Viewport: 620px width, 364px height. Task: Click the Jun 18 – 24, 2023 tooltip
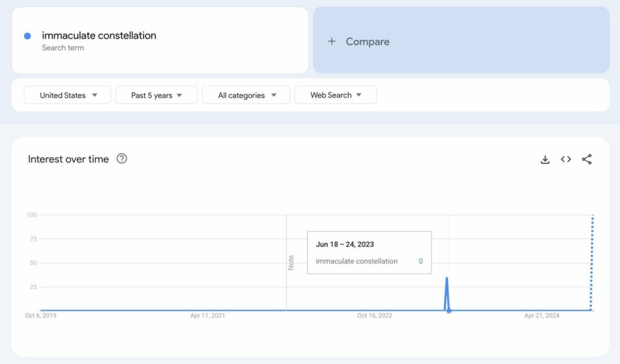click(369, 252)
